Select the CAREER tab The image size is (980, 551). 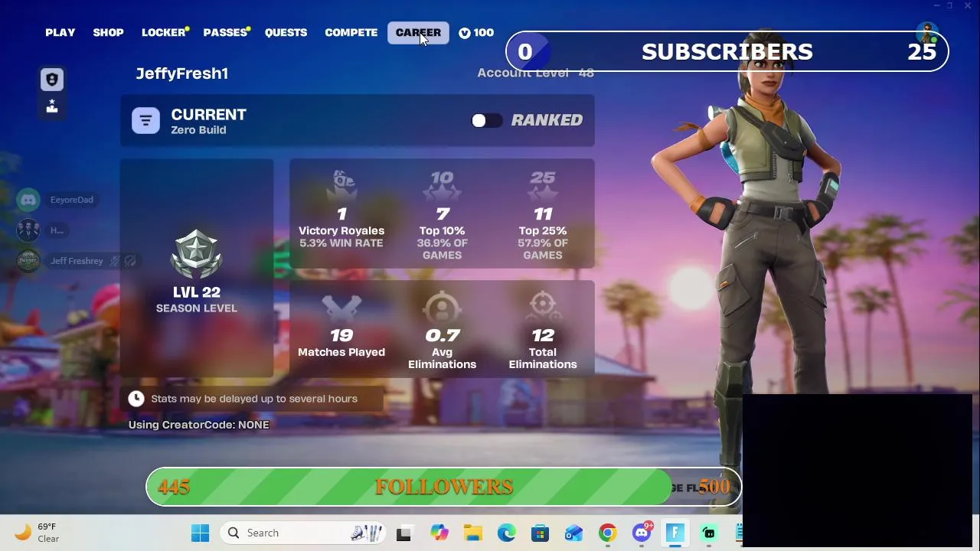[418, 33]
